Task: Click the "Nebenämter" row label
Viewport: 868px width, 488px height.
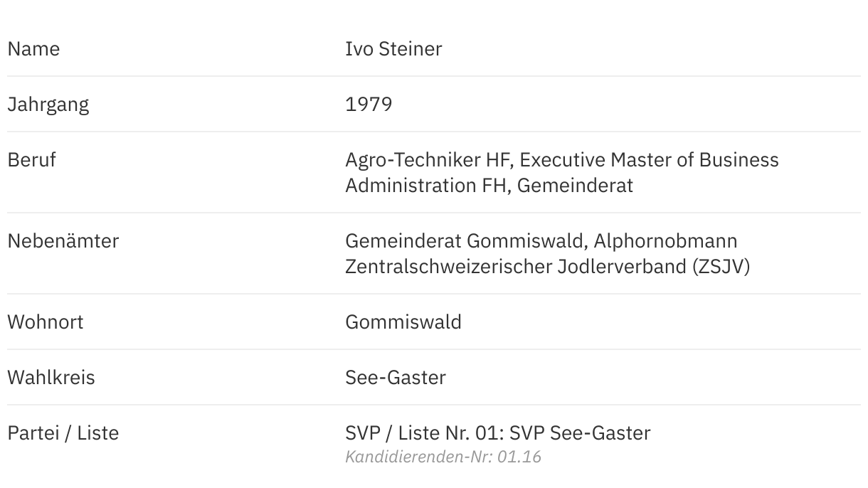Action: click(63, 241)
